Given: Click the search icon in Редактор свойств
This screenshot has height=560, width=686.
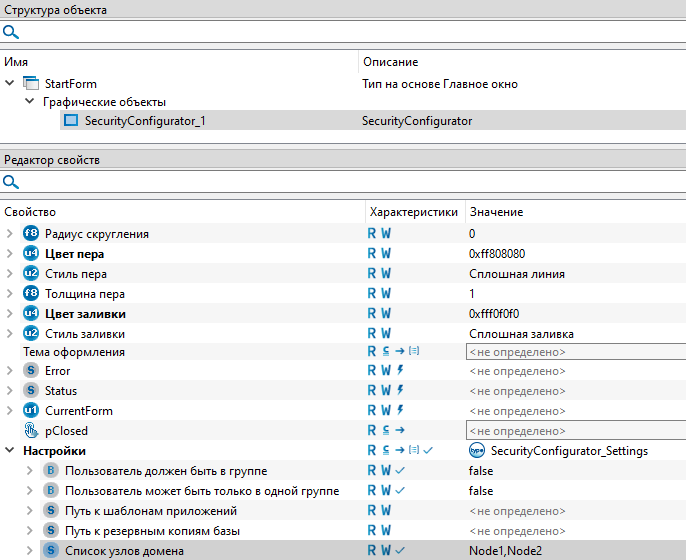Looking at the screenshot, I should [10, 182].
